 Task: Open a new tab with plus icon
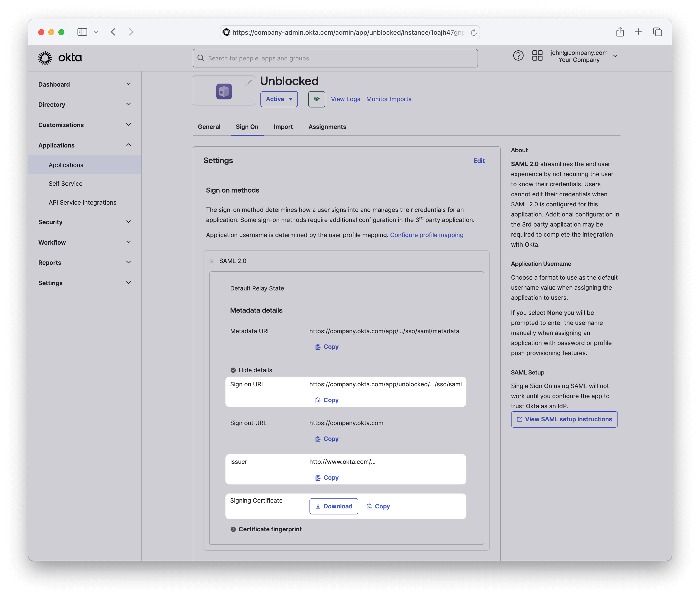[638, 32]
